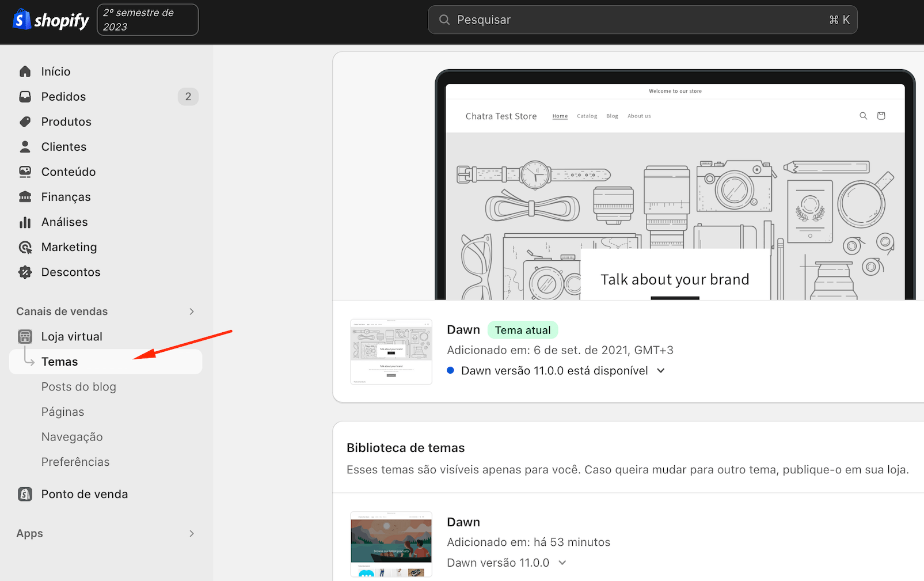Expand Canais de vendas section chevron
924x581 pixels.
(192, 312)
